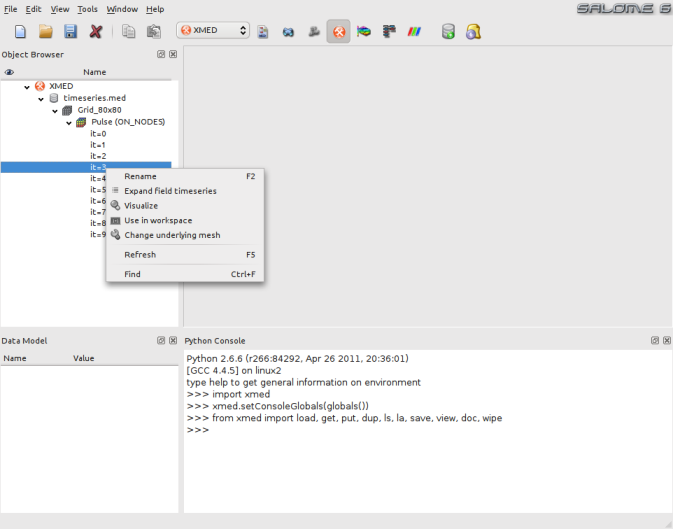The image size is (673, 529).
Task: Click the colorful post-processing module icon
Action: (364, 31)
